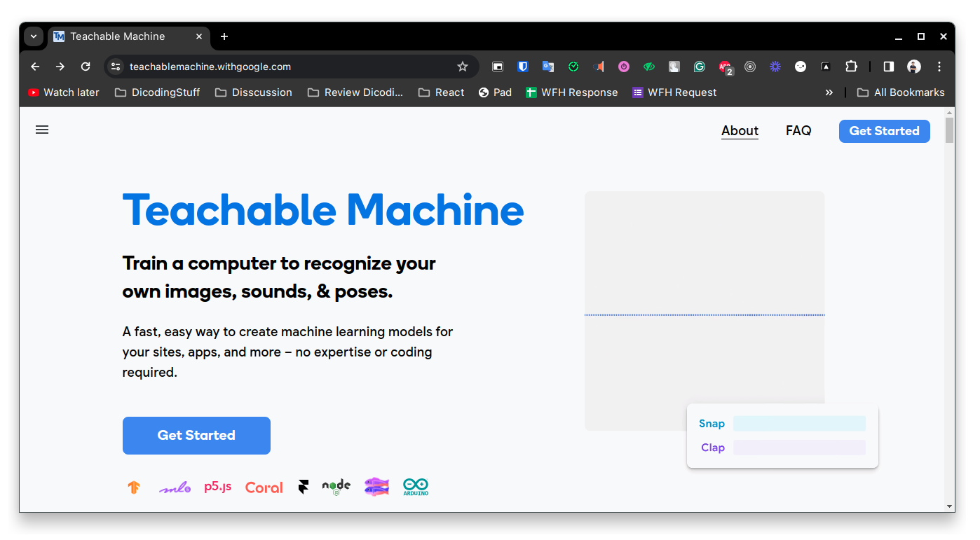The width and height of the screenshot is (980, 540).
Task: Open the WFH Request bookmark
Action: pyautogui.click(x=674, y=92)
